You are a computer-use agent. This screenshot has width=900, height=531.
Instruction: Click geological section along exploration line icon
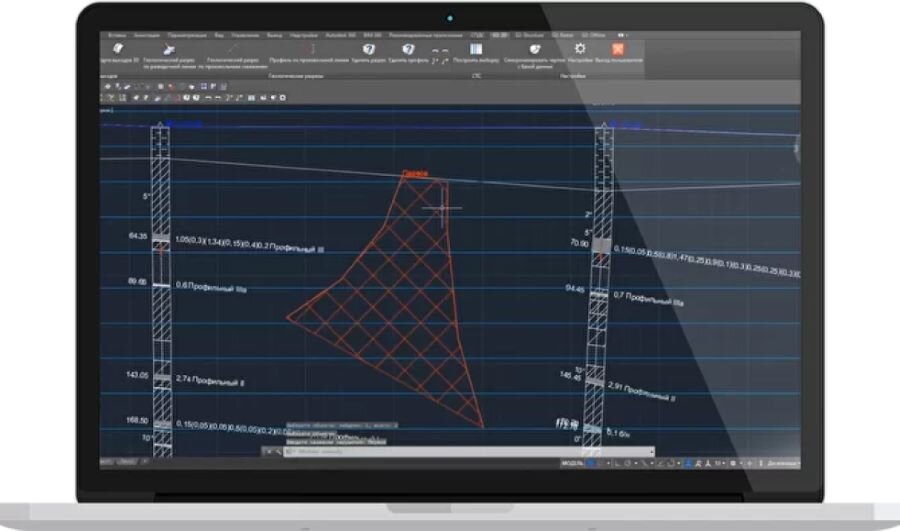point(169,50)
